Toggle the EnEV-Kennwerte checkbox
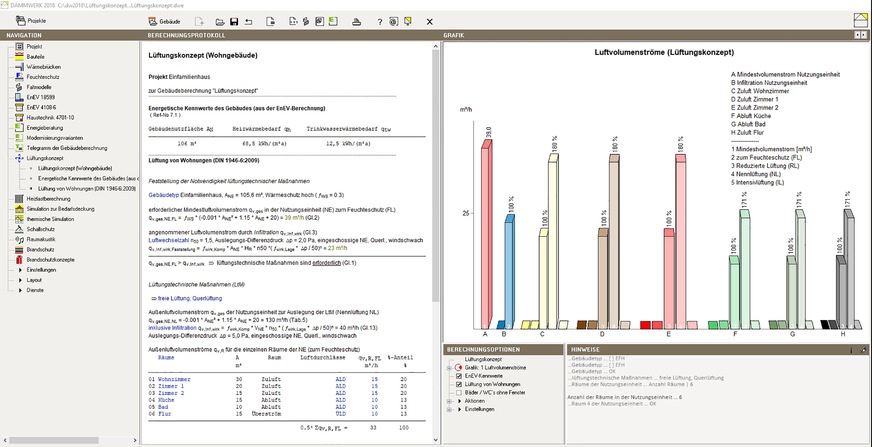Image resolution: width=872 pixels, height=447 pixels. point(459,376)
